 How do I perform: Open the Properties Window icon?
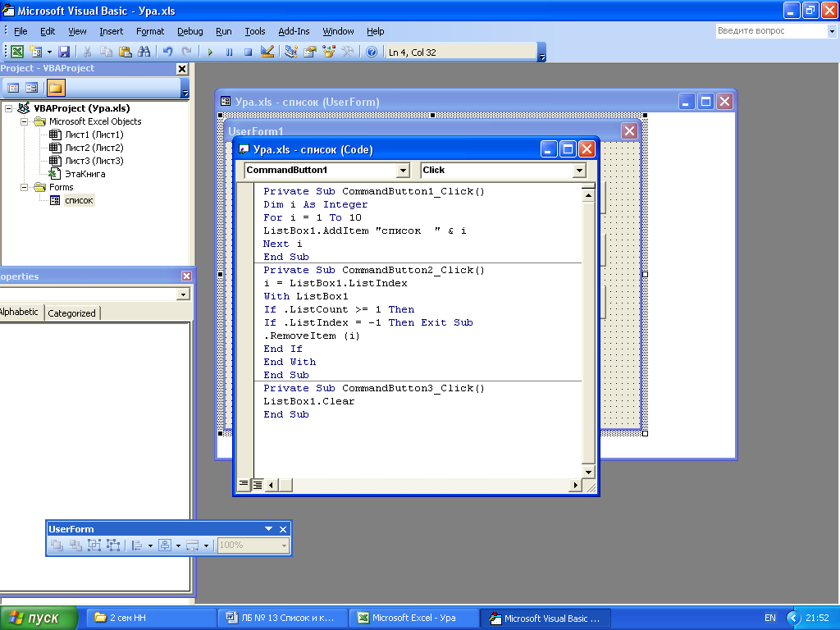pyautogui.click(x=309, y=52)
